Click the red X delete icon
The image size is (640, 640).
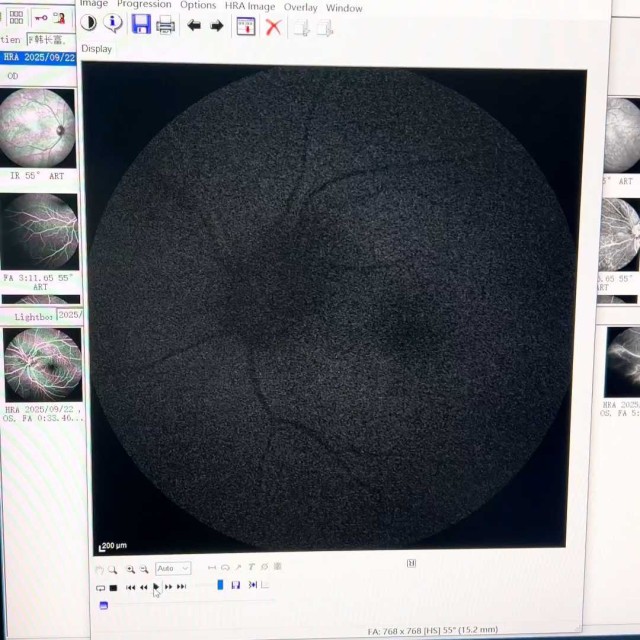click(272, 27)
